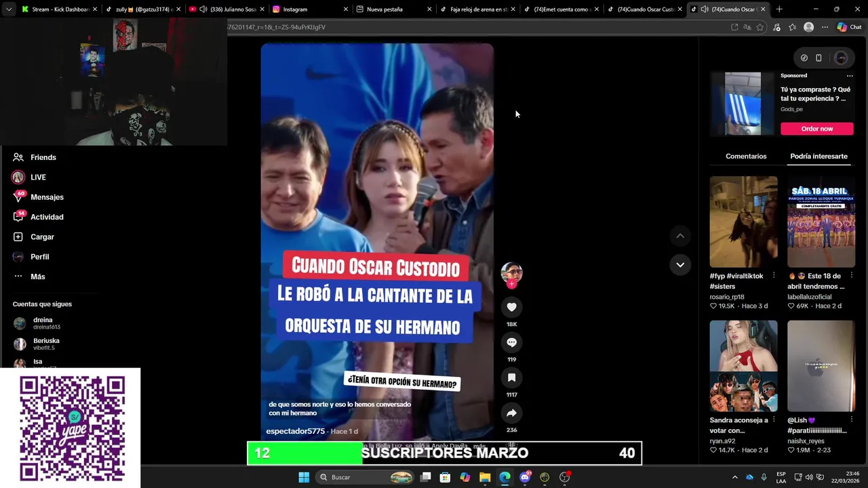
Task: Open Windows Start menu
Action: [x=304, y=477]
